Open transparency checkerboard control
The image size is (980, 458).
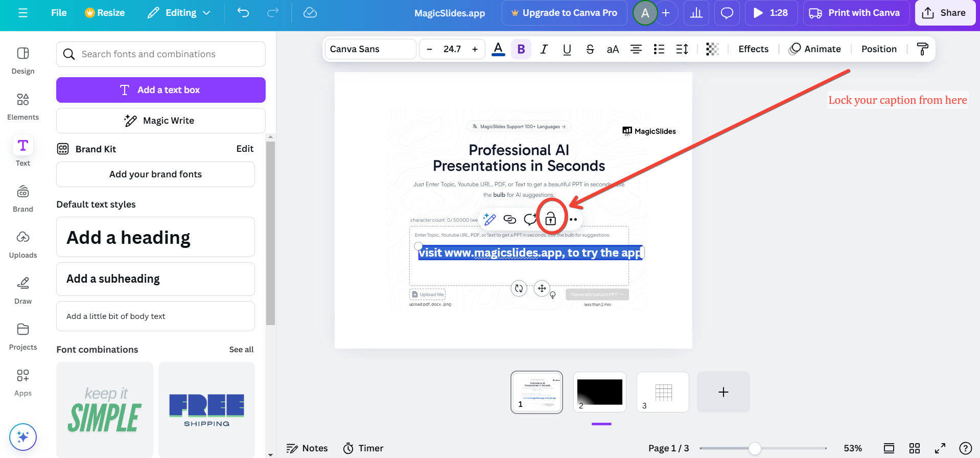click(712, 49)
